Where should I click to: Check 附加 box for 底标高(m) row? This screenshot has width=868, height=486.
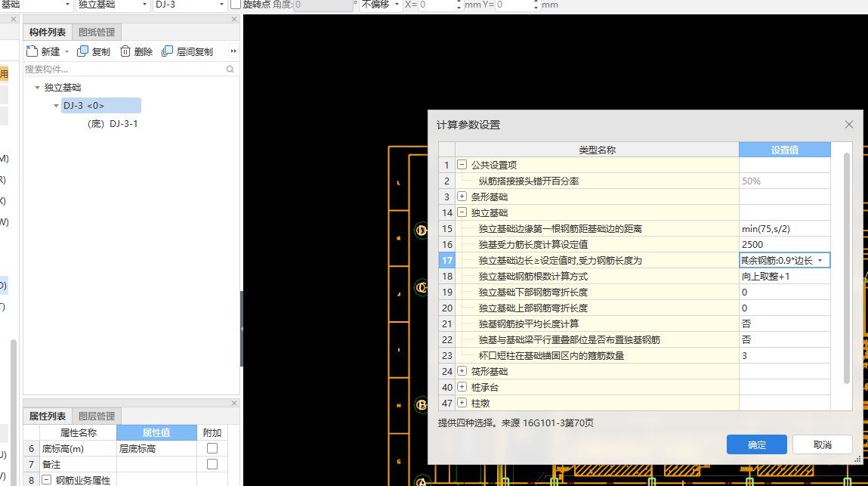point(212,448)
